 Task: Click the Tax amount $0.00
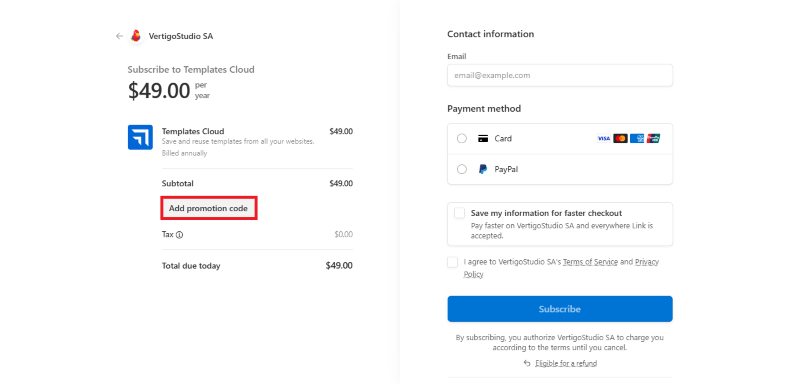[343, 235]
